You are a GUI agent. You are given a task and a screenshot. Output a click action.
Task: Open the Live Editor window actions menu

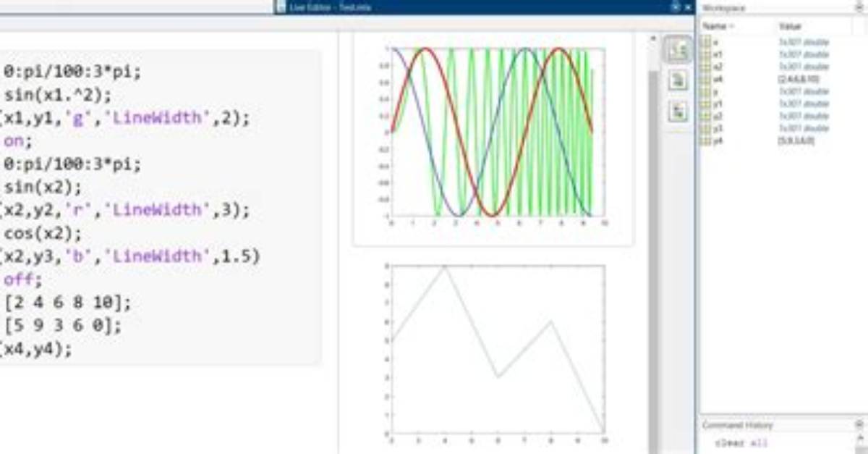[x=676, y=7]
